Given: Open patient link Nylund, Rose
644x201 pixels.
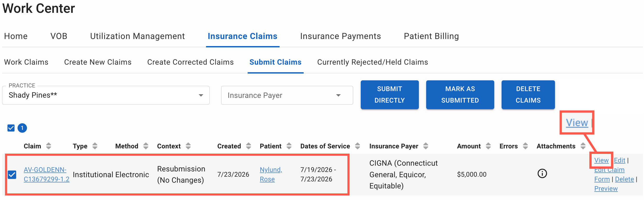Looking at the screenshot, I should [271, 174].
